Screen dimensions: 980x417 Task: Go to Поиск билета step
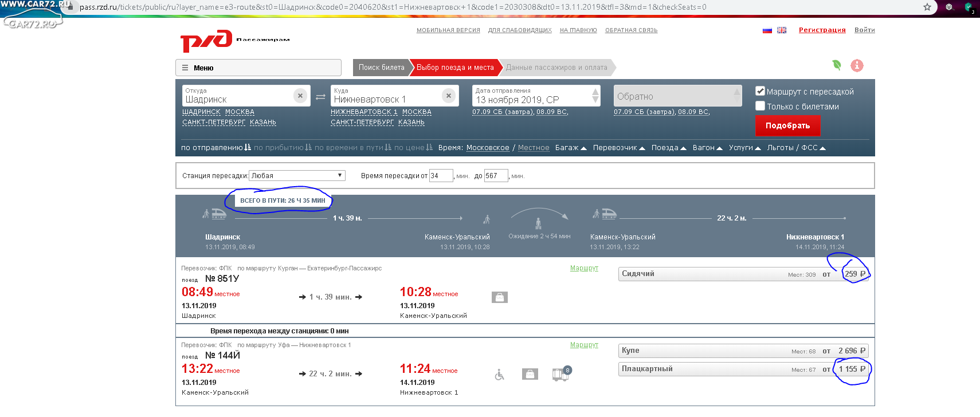[x=381, y=68]
